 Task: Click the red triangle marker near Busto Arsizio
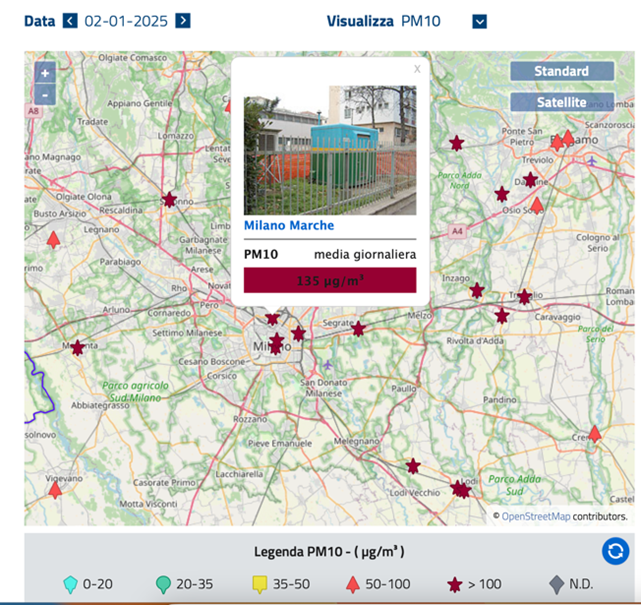coord(53,240)
